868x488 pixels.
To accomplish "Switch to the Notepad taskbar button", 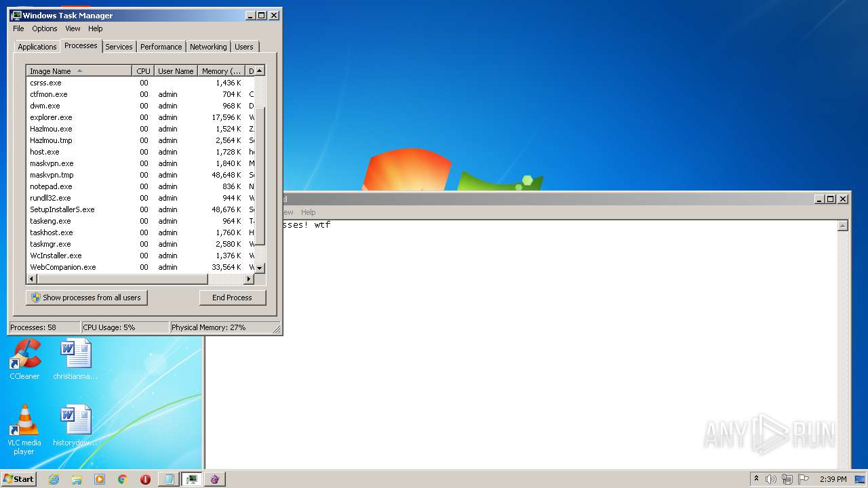I will [168, 479].
